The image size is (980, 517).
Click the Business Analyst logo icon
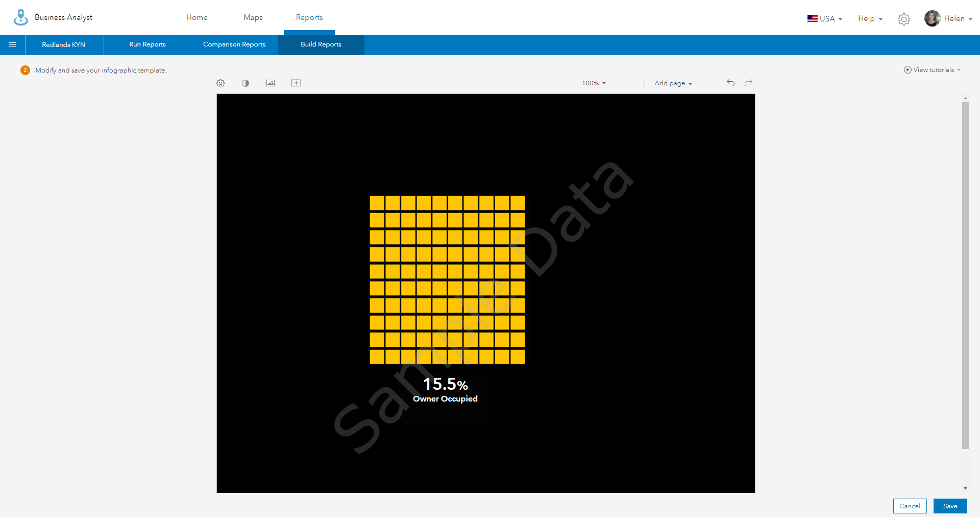coord(21,17)
